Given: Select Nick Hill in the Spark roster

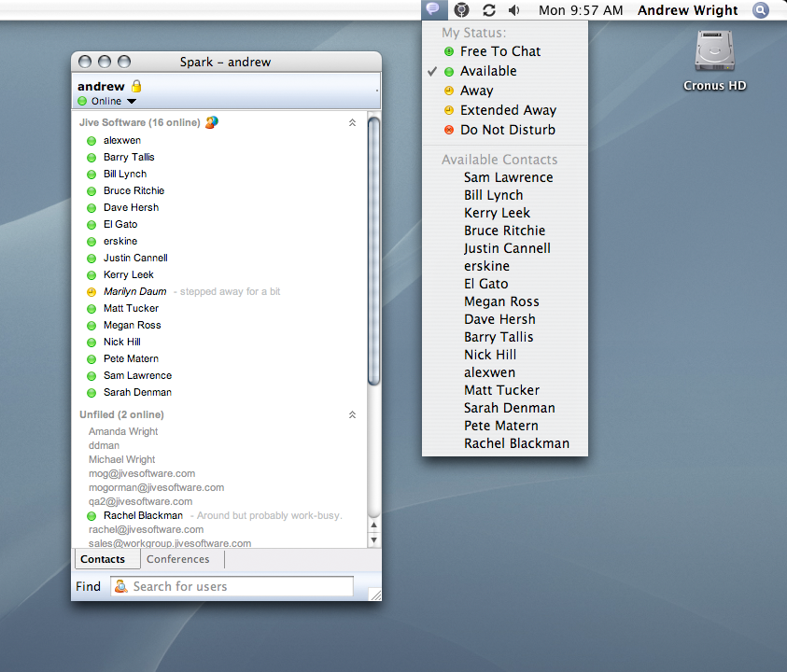Looking at the screenshot, I should 122,342.
